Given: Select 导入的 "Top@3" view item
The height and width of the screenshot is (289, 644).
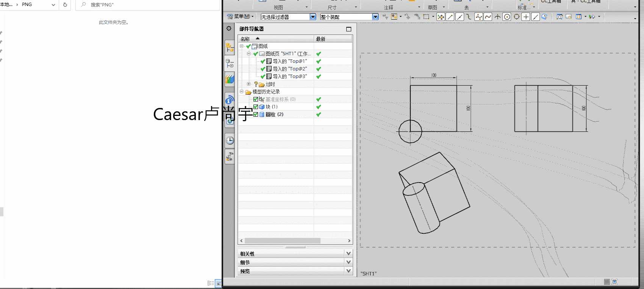Looking at the screenshot, I should click(x=290, y=77).
